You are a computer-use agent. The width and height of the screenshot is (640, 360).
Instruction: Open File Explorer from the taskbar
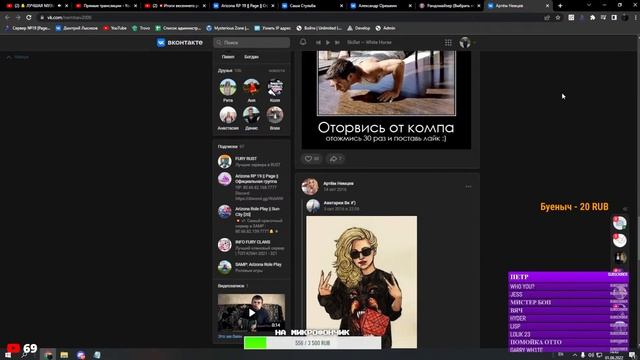click(x=64, y=355)
